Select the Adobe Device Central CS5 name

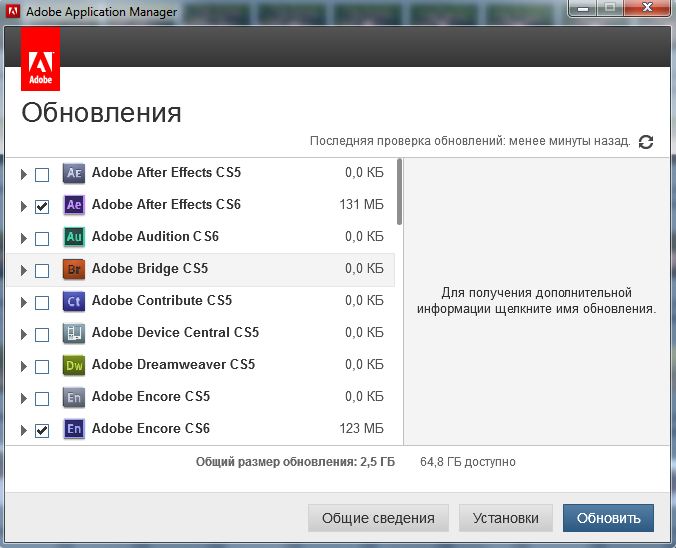[175, 332]
